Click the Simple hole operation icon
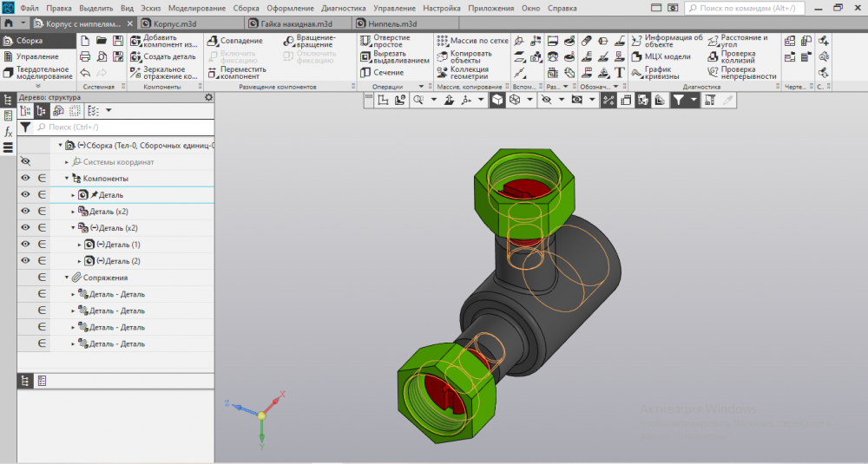868x464 pixels. 365,41
